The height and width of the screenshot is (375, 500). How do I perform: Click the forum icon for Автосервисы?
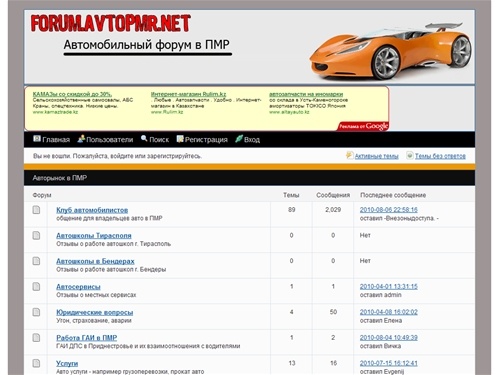click(x=36, y=287)
